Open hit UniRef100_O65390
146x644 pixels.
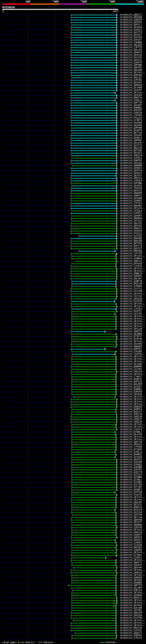(131, 22)
